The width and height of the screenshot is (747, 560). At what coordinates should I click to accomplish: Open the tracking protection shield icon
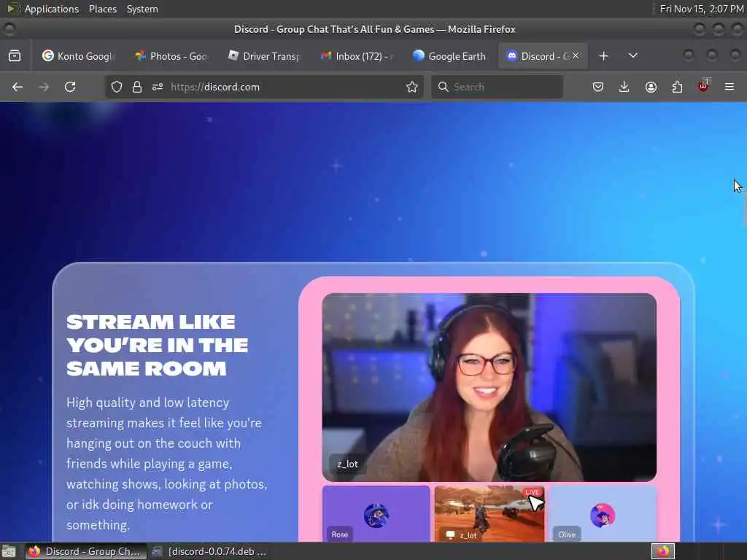pyautogui.click(x=116, y=87)
